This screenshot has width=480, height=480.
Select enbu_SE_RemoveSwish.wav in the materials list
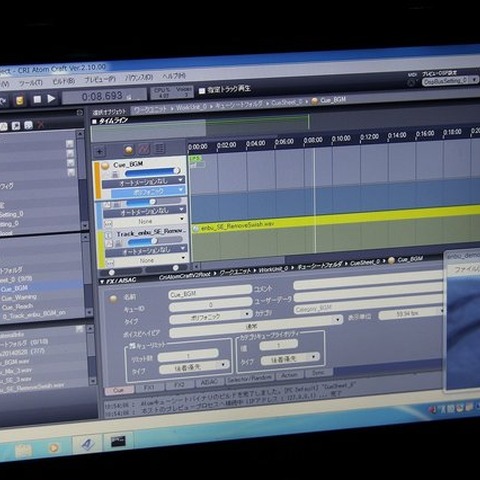point(32,387)
